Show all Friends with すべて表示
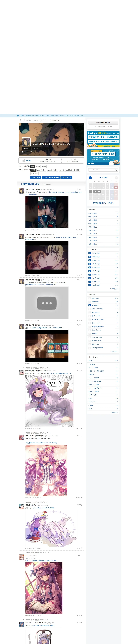The width and height of the screenshot is (138, 644). click(114, 352)
